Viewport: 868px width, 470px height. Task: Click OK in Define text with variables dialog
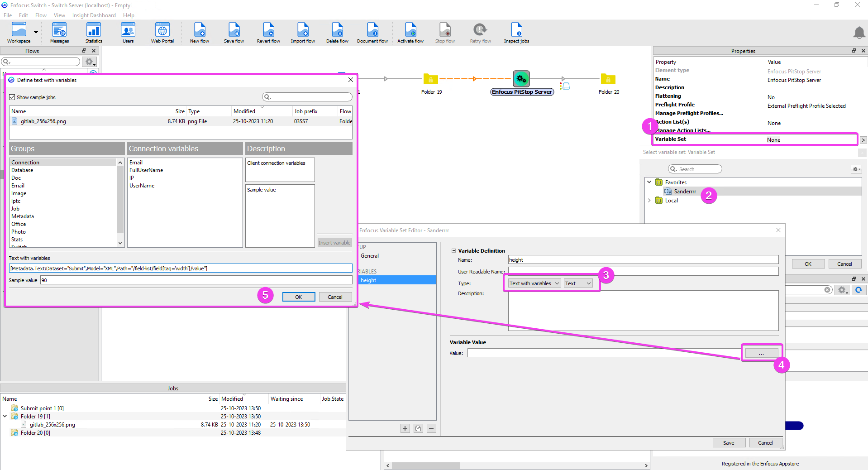pos(298,297)
